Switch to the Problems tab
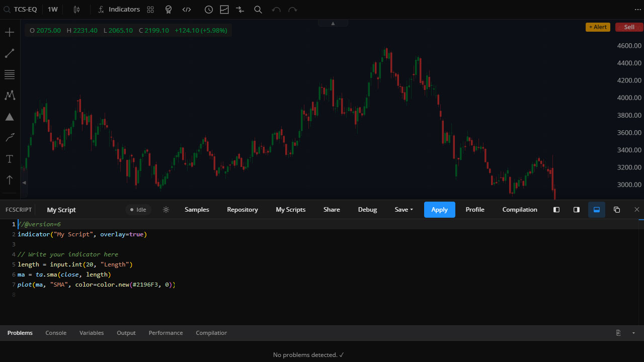Screen dimensions: 644x362 pyautogui.click(x=20, y=333)
